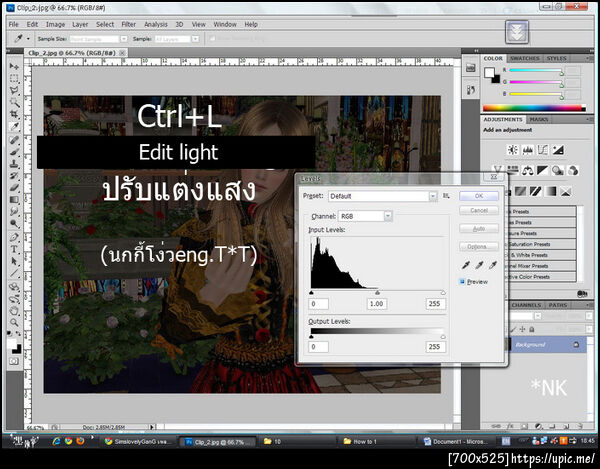
Task: Click the Black & White adjustment icon
Action: [543, 170]
